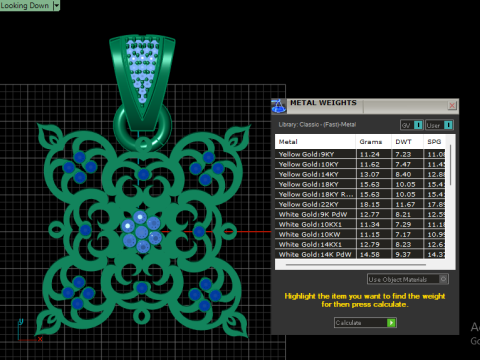The width and height of the screenshot is (480, 360).
Task: Select the central blue gemstone cluster
Action: 141,231
